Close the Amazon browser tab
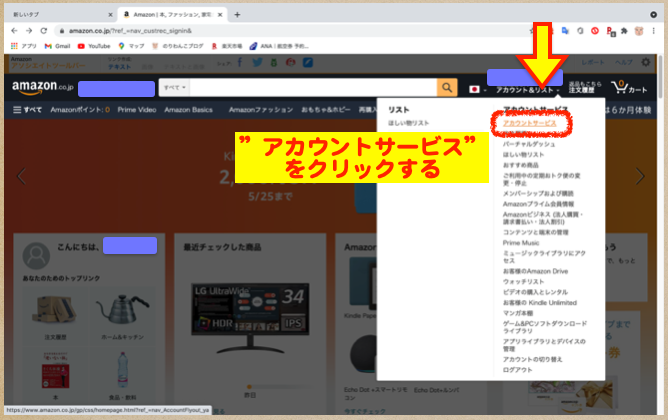 220,14
